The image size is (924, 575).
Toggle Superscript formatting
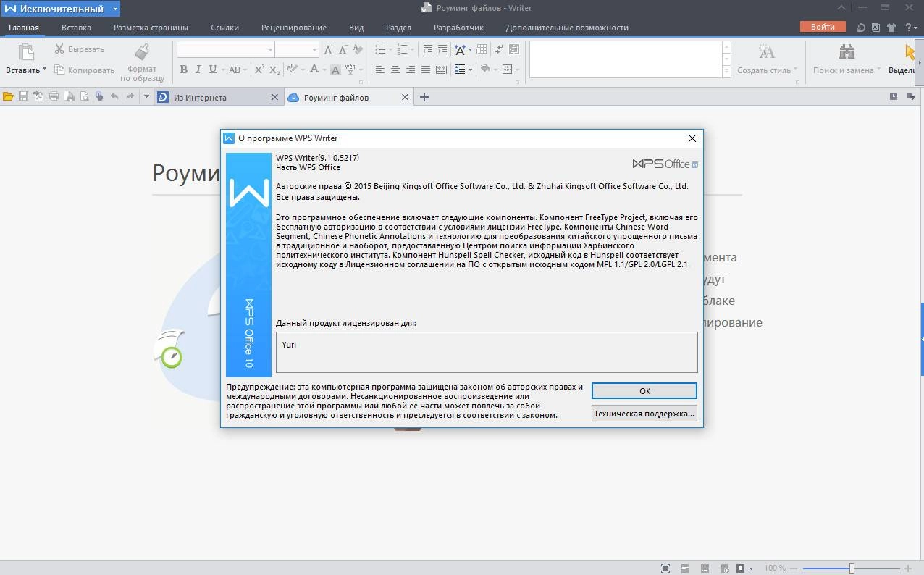(259, 70)
